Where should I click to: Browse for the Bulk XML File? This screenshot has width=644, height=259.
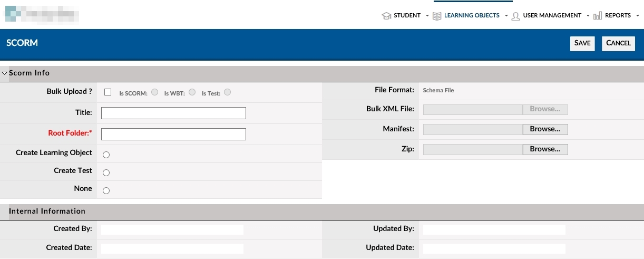pyautogui.click(x=545, y=109)
